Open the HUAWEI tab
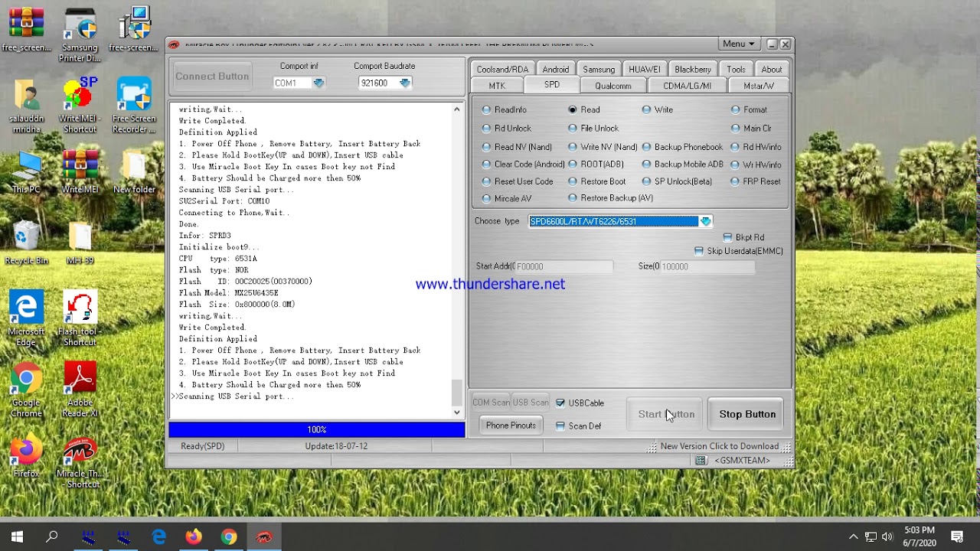 (x=645, y=70)
